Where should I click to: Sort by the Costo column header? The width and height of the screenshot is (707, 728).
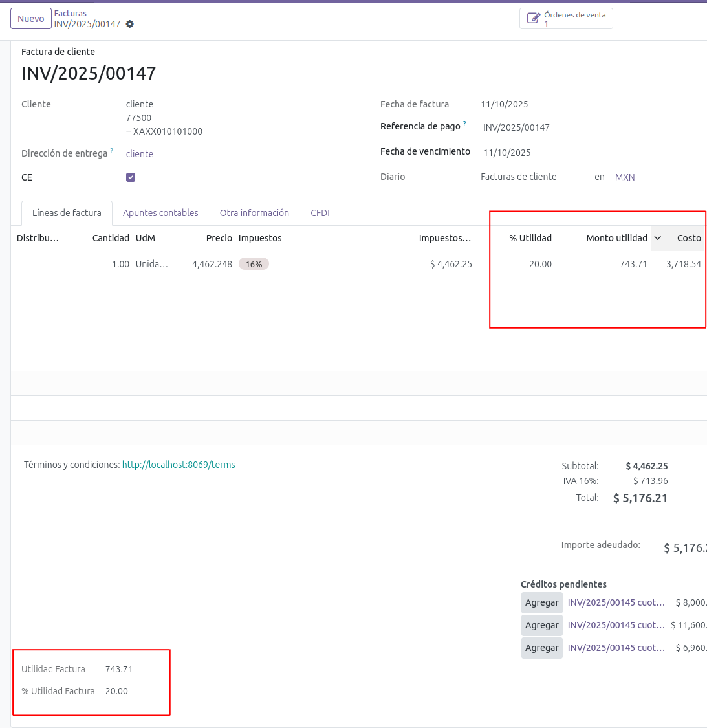click(689, 238)
